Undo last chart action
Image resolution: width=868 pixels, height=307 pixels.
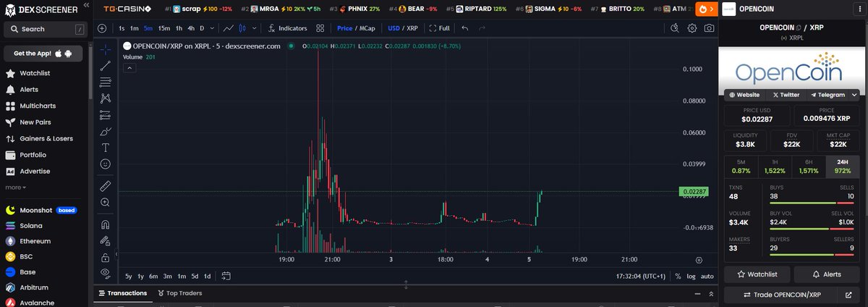click(x=464, y=28)
